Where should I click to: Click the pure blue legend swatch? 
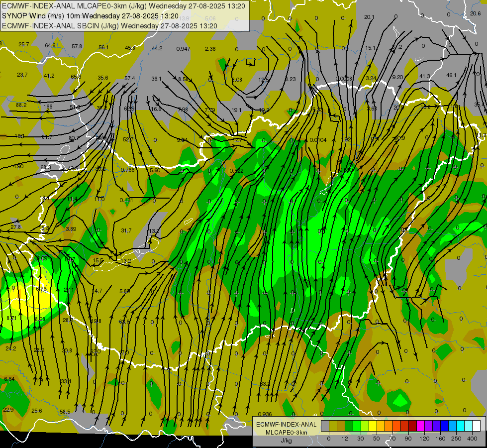445,426
